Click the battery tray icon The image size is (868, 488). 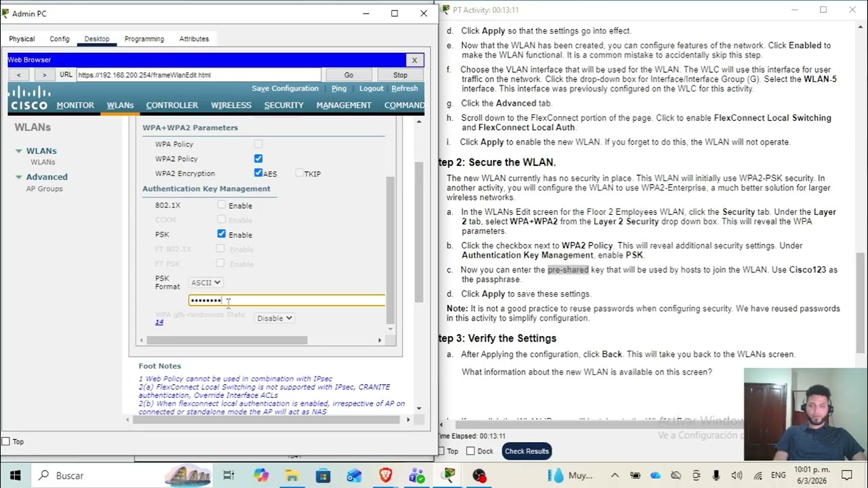[x=635, y=475]
